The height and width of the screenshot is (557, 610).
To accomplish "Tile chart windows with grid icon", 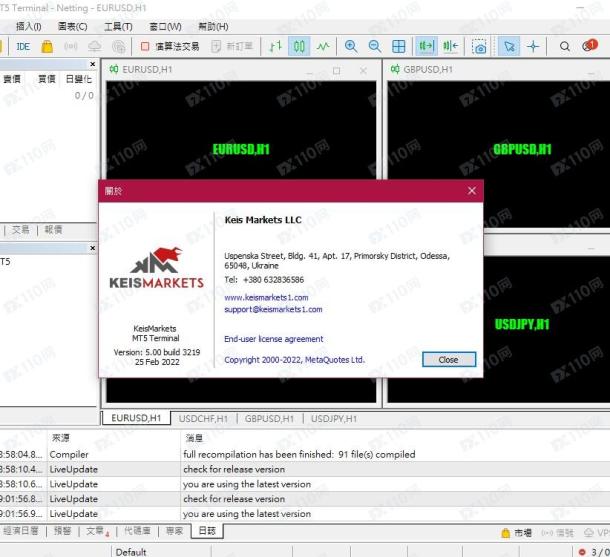I will tap(398, 47).
